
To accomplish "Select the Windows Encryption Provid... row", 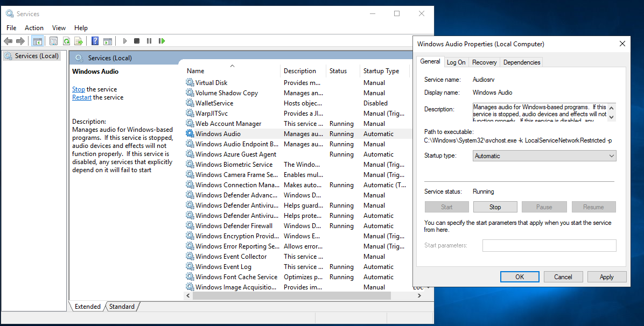I will pyautogui.click(x=298, y=236).
